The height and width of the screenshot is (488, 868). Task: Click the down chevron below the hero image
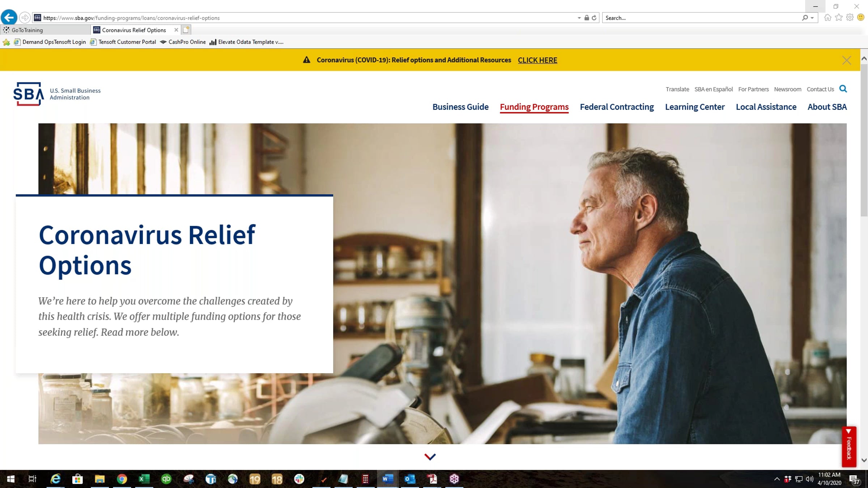point(430,457)
